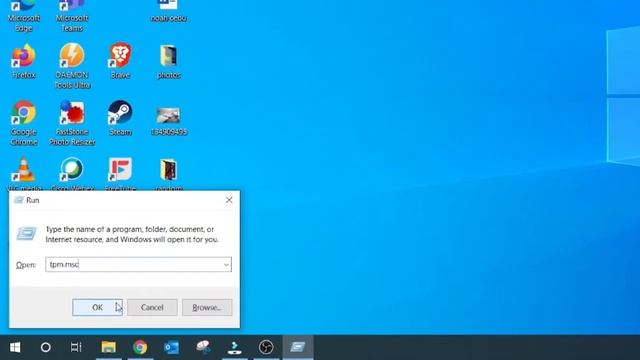Click the Browse... button
640x360 pixels.
pyautogui.click(x=207, y=307)
